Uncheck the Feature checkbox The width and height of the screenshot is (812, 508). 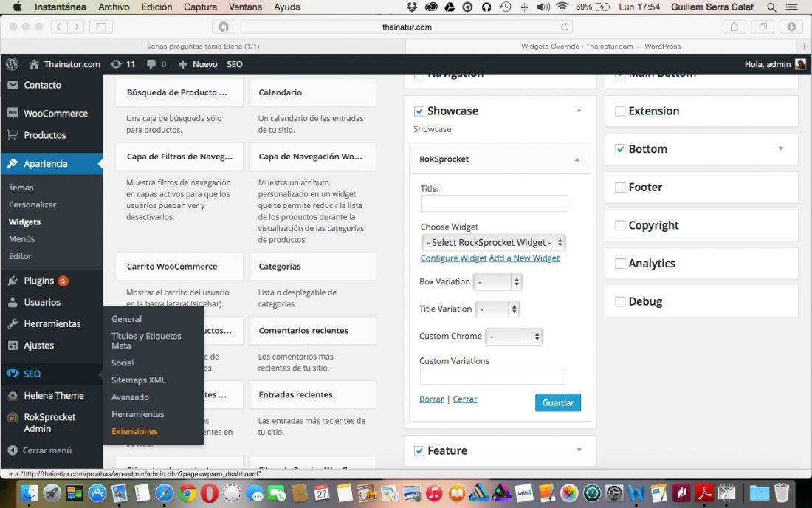(x=419, y=450)
